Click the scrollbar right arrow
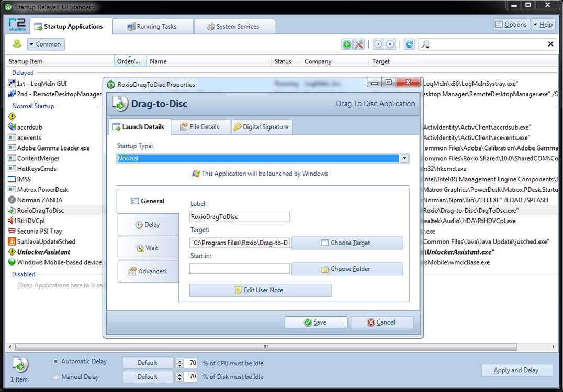The image size is (563, 392). pos(553,347)
